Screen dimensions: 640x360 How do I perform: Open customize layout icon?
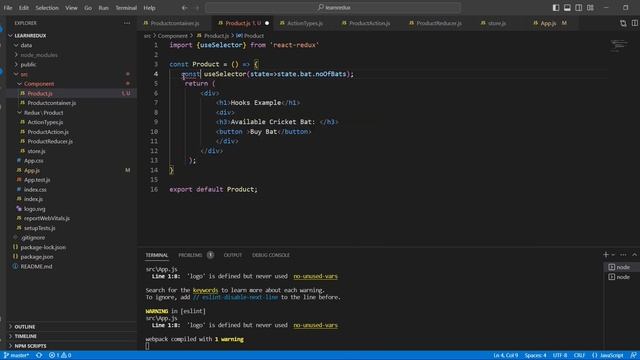tap(590, 7)
